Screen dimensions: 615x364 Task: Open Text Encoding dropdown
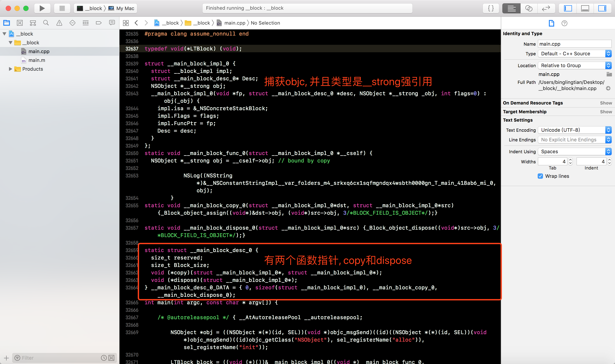click(x=575, y=130)
